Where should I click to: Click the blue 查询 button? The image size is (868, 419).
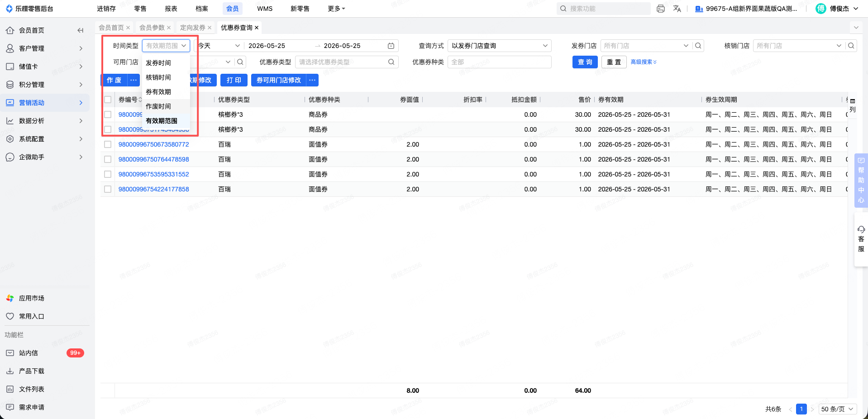pyautogui.click(x=585, y=62)
